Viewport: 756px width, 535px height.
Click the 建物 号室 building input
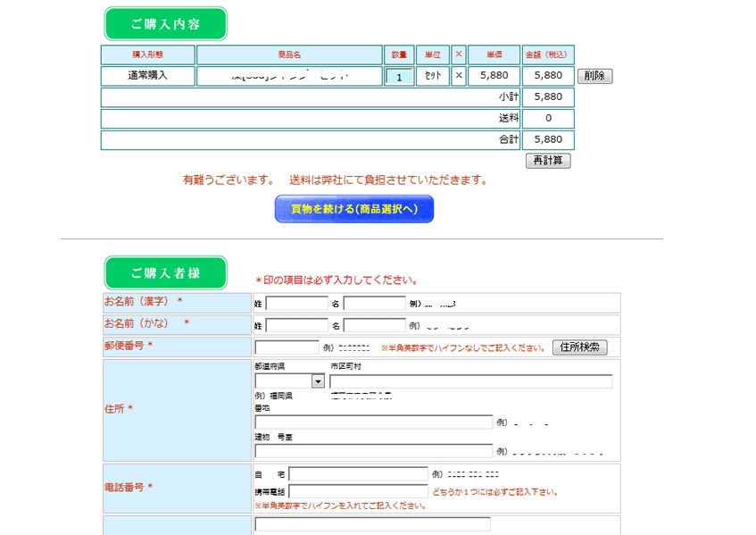(x=374, y=451)
